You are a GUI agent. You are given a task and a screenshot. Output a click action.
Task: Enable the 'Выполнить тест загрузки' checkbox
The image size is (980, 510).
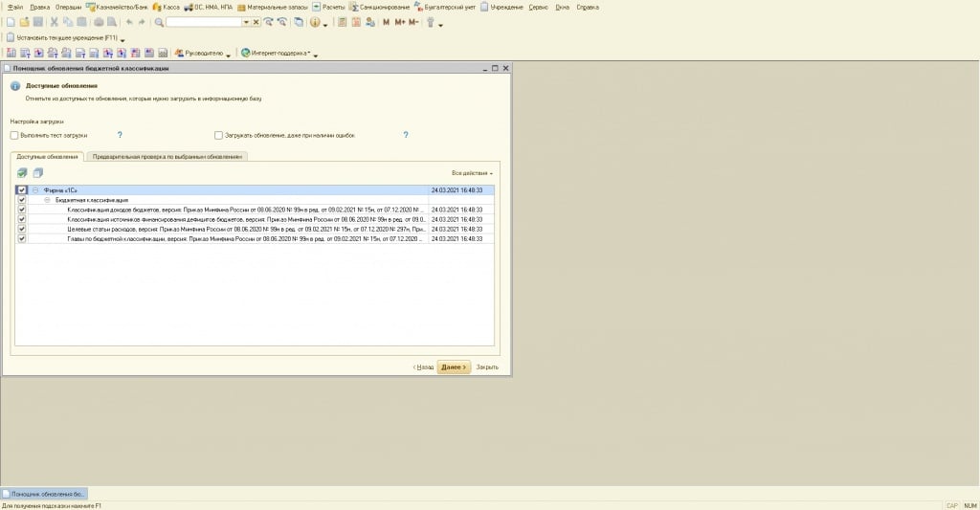pos(14,136)
